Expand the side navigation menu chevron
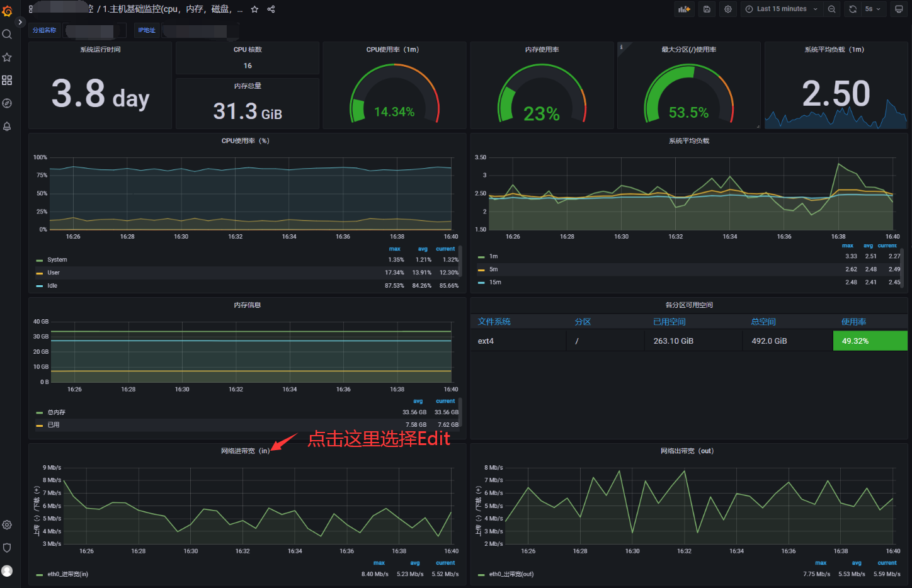The image size is (912, 588). [x=20, y=22]
